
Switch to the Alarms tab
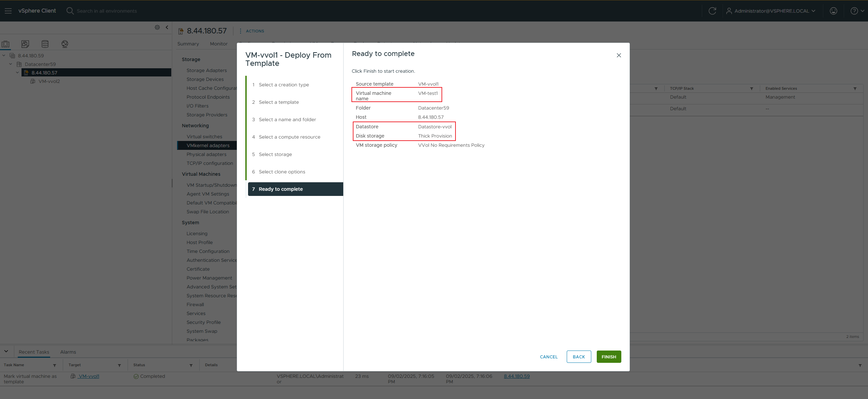[68, 352]
